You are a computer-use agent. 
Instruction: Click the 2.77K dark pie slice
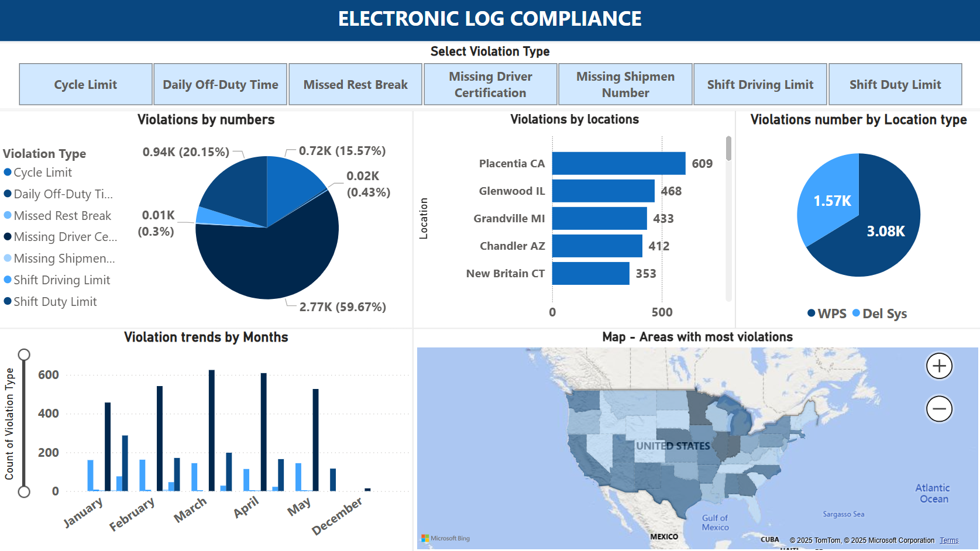[269, 263]
